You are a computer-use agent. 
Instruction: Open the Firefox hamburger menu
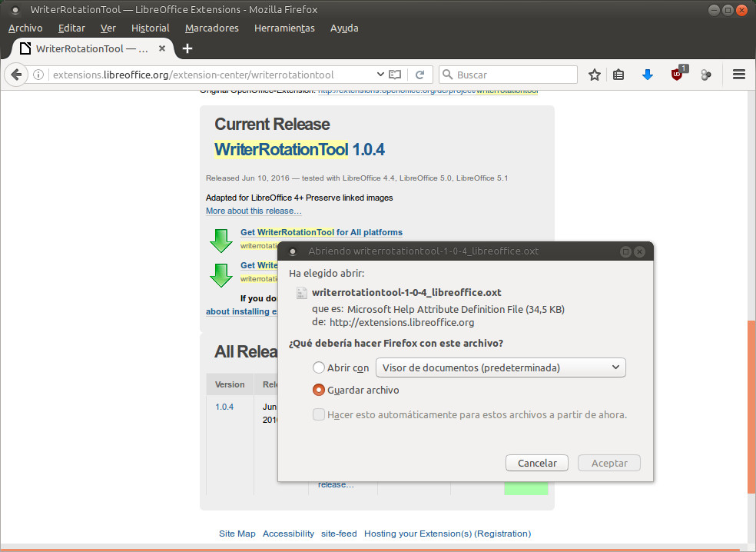point(739,75)
